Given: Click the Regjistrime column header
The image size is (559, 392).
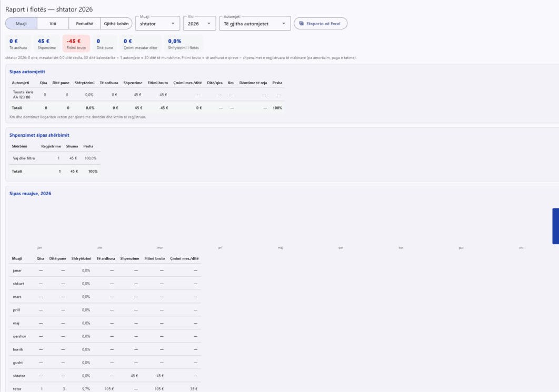Looking at the screenshot, I should coord(51,146).
